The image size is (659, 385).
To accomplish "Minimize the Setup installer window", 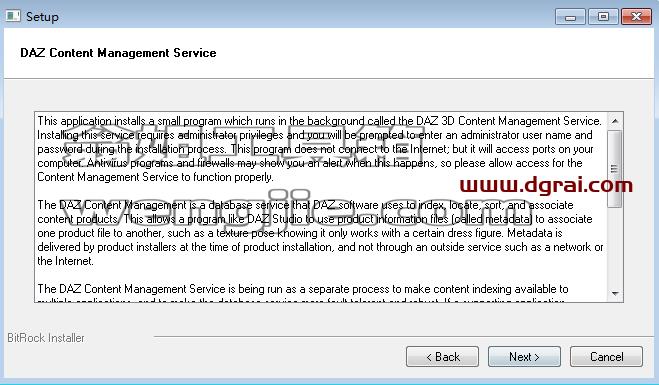I will pyautogui.click(x=570, y=17).
